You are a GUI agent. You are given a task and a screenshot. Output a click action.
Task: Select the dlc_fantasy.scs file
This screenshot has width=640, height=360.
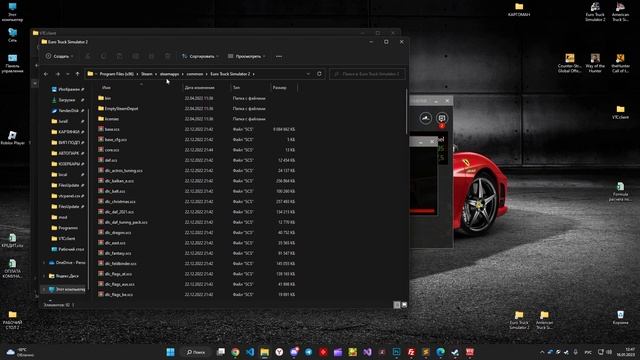[x=114, y=253]
